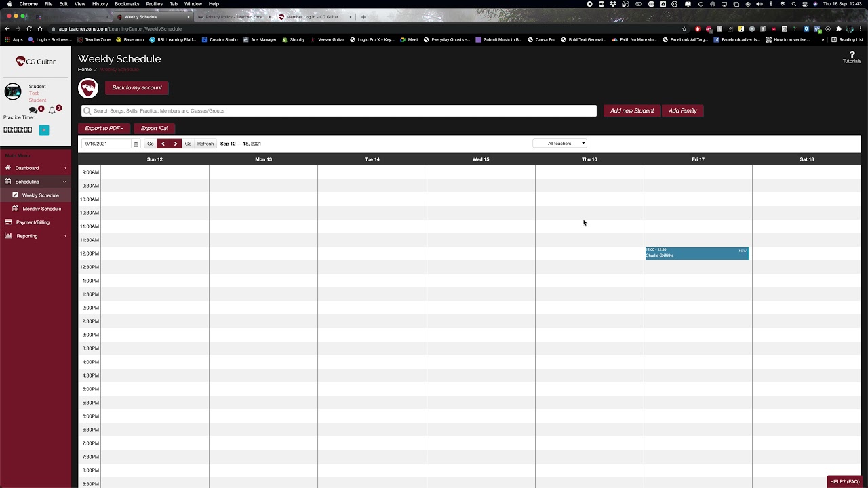The image size is (868, 488).
Task: Click the Thu 16 column header
Action: 589,159
